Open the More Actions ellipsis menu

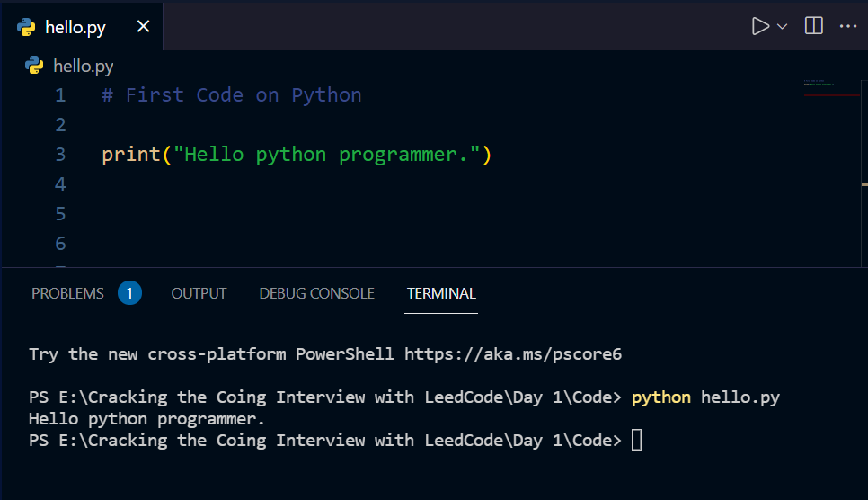pyautogui.click(x=848, y=26)
